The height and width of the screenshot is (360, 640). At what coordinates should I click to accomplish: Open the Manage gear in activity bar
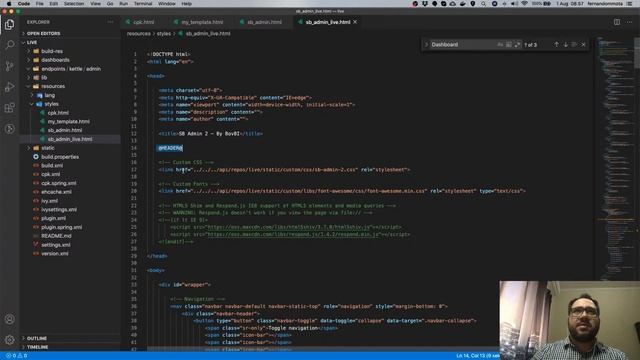[x=9, y=340]
